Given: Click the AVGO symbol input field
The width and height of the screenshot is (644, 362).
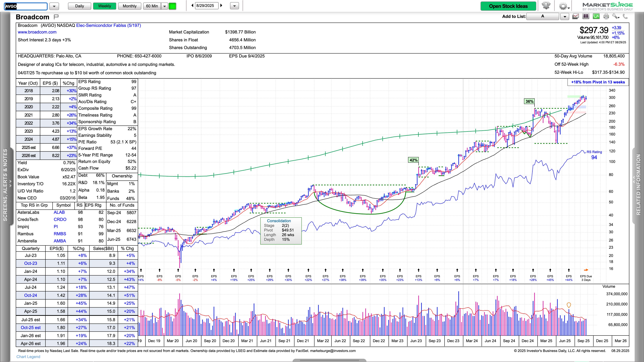Looking at the screenshot, I should [26, 6].
